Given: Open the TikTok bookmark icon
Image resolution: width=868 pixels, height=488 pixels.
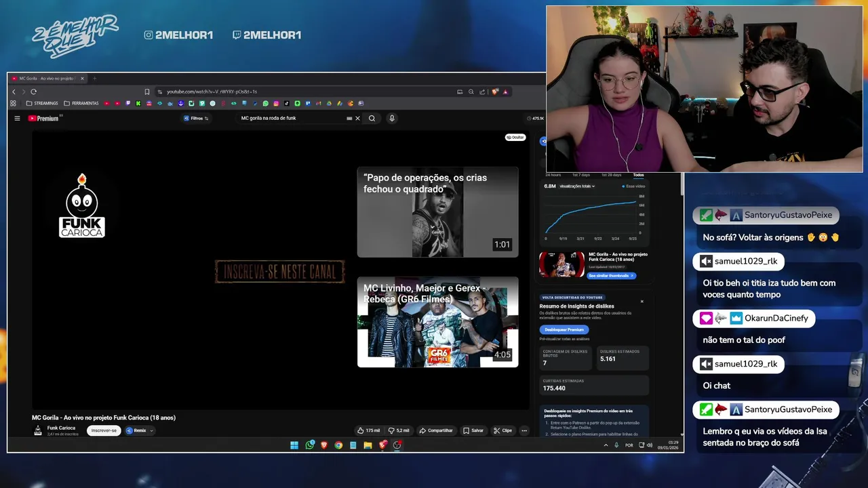Looking at the screenshot, I should click(287, 103).
